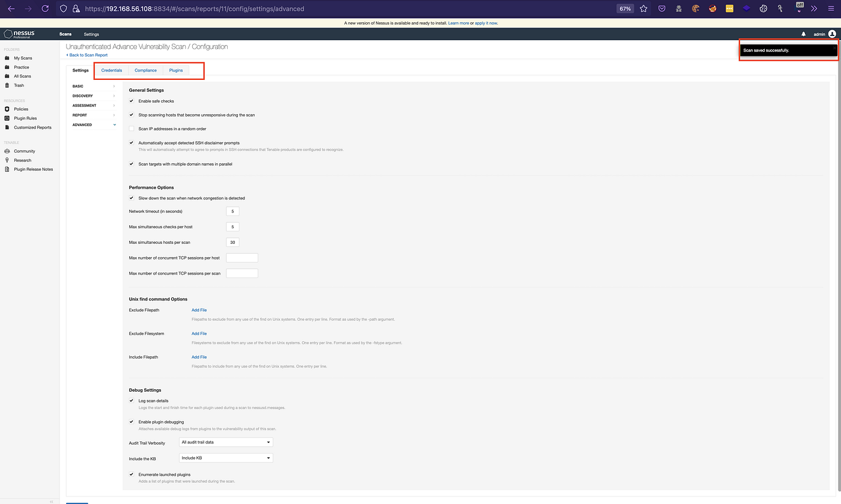Open the admin user avatar icon
Image resolution: width=841 pixels, height=504 pixels.
pos(832,34)
